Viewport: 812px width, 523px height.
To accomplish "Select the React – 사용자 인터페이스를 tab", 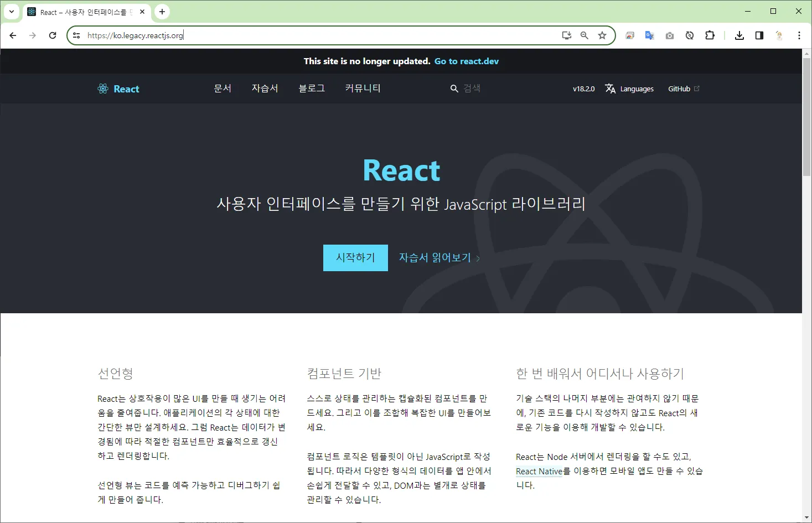I will (86, 12).
